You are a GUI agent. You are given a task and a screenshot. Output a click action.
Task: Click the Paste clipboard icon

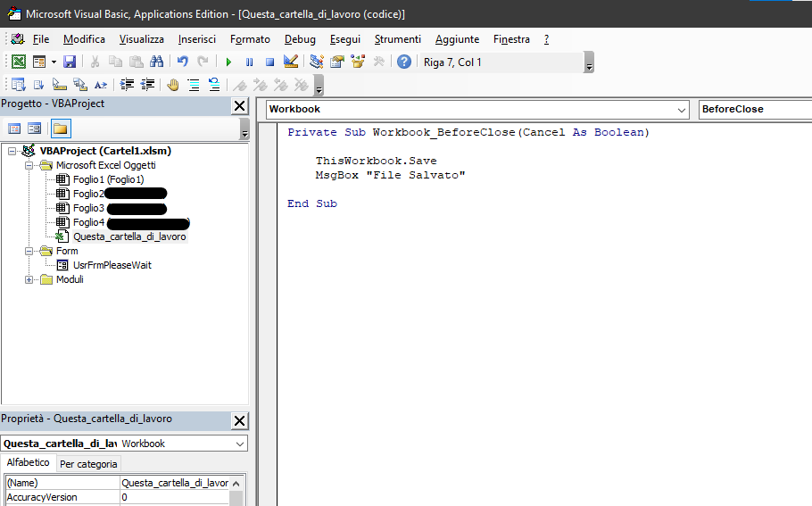136,62
